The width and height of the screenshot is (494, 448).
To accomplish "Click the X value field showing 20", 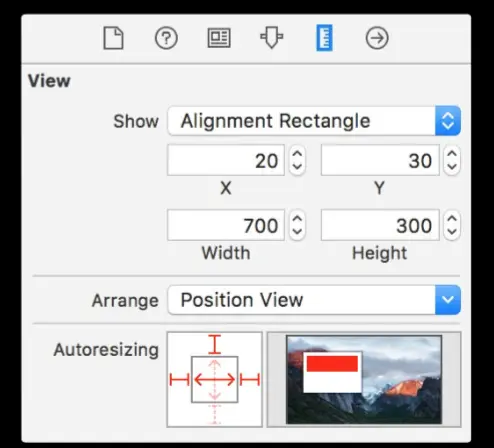I will click(x=226, y=160).
